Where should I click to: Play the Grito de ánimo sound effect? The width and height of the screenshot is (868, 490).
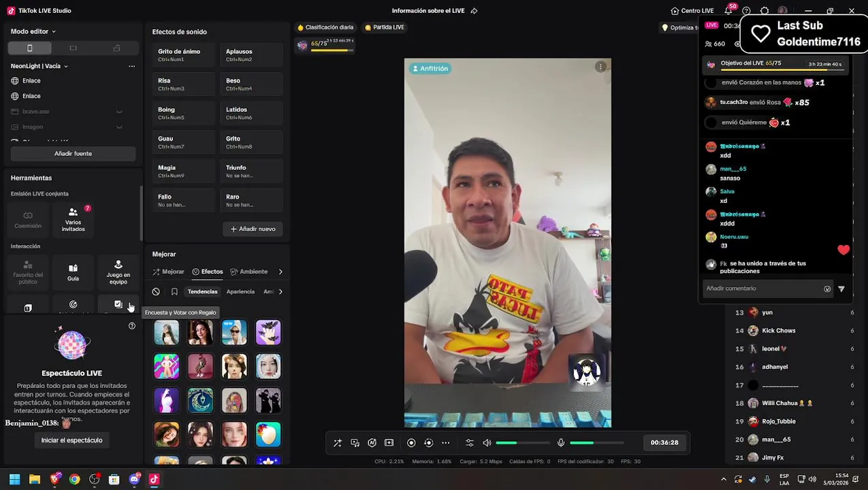click(184, 55)
